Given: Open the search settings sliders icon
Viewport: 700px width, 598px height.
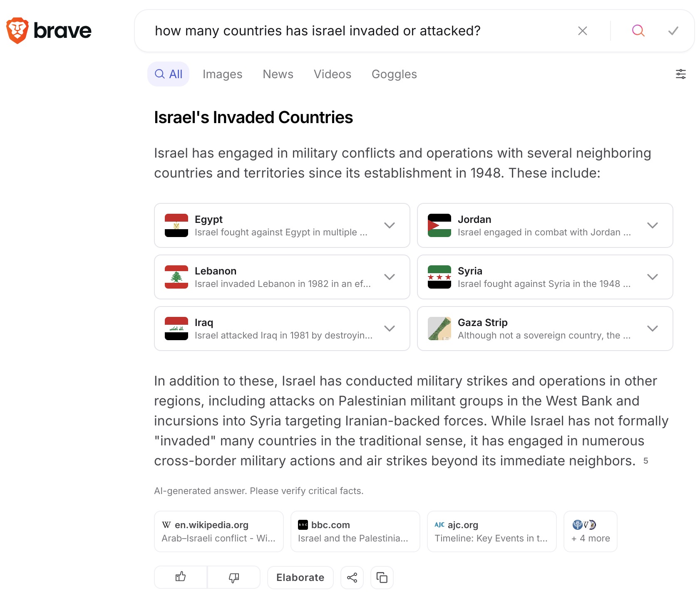Looking at the screenshot, I should pos(680,74).
